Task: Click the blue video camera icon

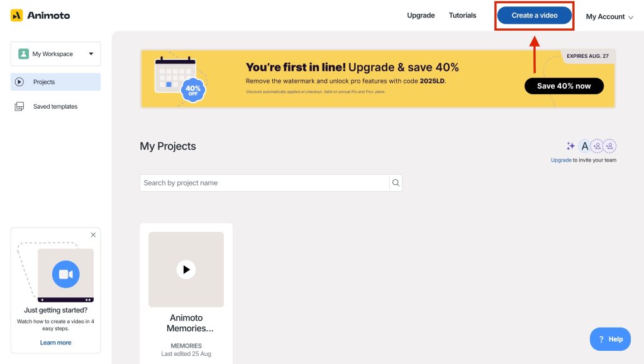Action: [65, 274]
